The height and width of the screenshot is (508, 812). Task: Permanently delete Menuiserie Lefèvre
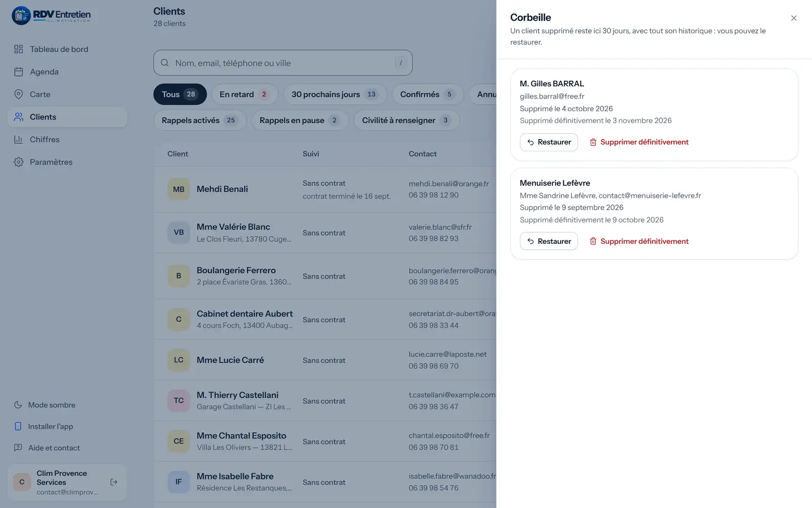pyautogui.click(x=639, y=241)
